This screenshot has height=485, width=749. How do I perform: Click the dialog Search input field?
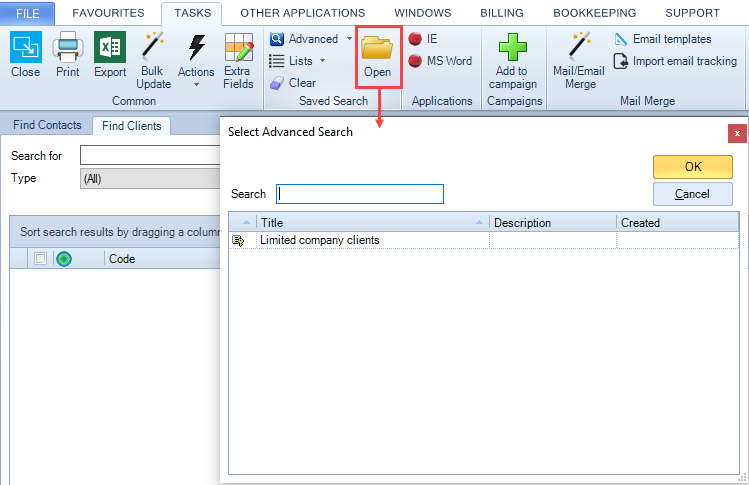coord(360,194)
